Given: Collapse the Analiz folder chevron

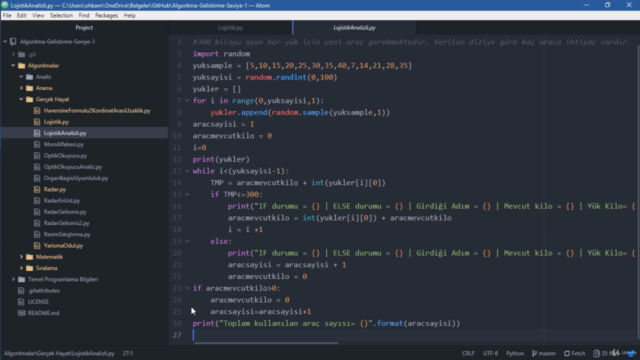Looking at the screenshot, I should click(x=21, y=77).
